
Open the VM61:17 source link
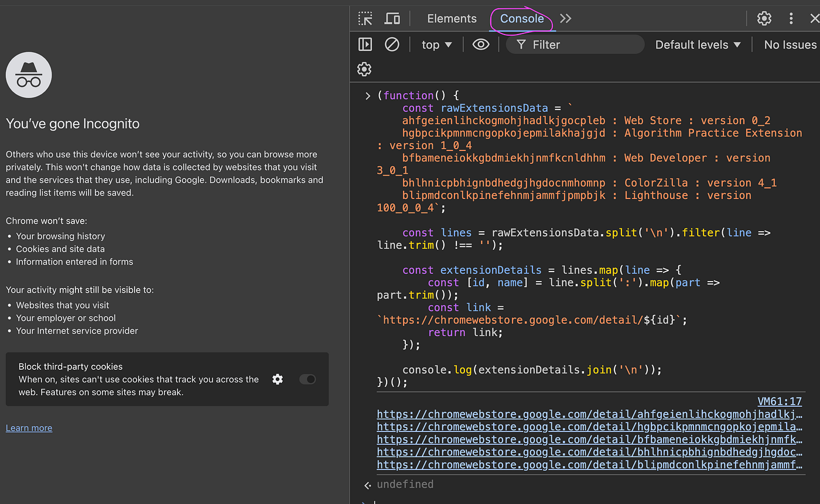pyautogui.click(x=780, y=402)
